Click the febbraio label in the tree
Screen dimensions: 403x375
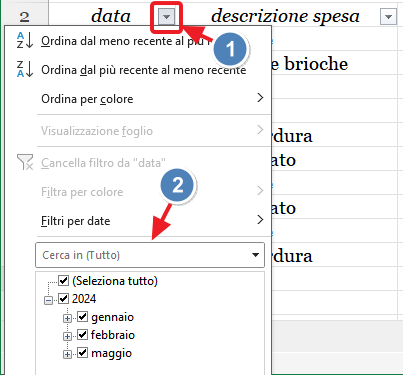click(x=113, y=335)
